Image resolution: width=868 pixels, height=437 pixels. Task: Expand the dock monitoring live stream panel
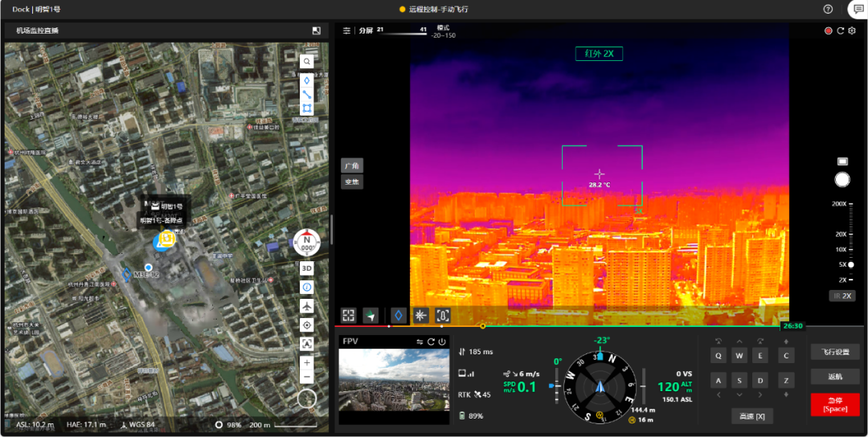(x=316, y=31)
